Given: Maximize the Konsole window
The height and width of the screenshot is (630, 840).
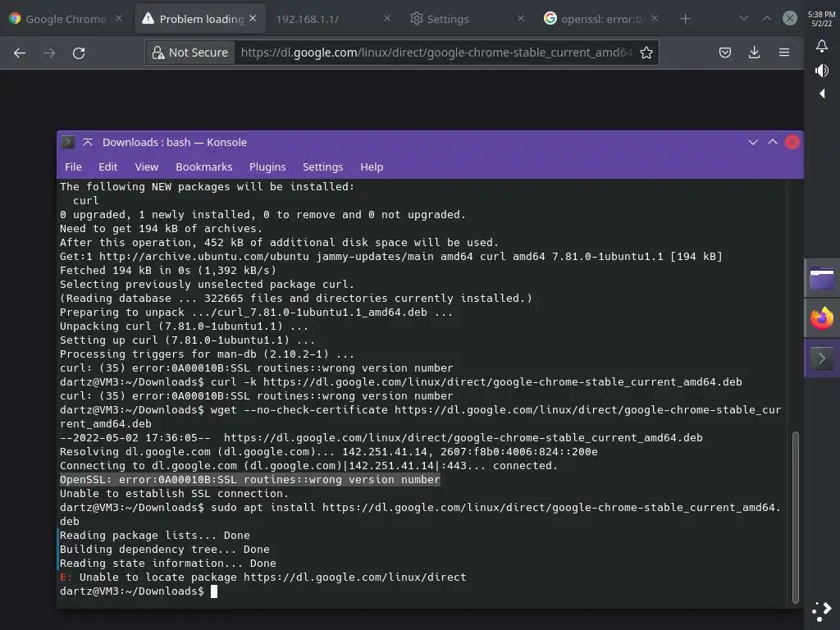Looking at the screenshot, I should [773, 143].
